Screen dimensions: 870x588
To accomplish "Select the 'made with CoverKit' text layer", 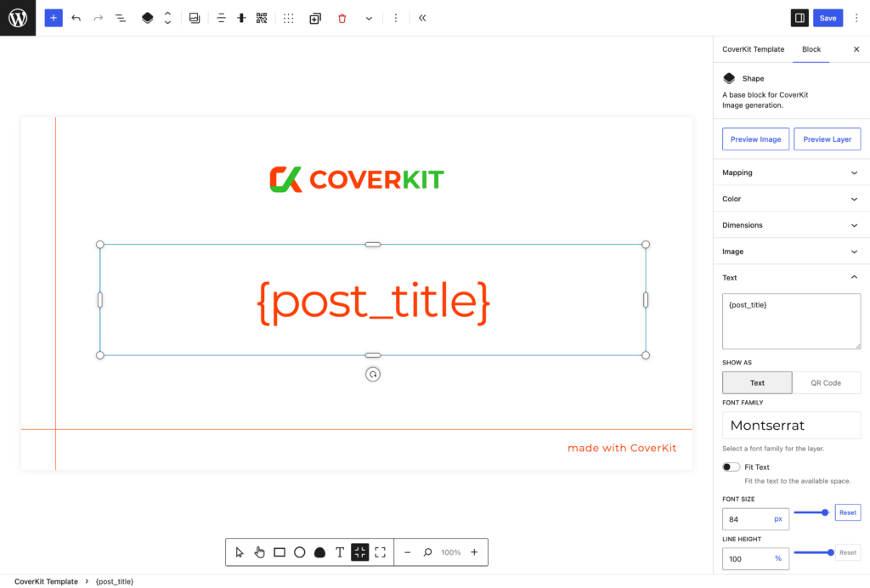I will (622, 448).
